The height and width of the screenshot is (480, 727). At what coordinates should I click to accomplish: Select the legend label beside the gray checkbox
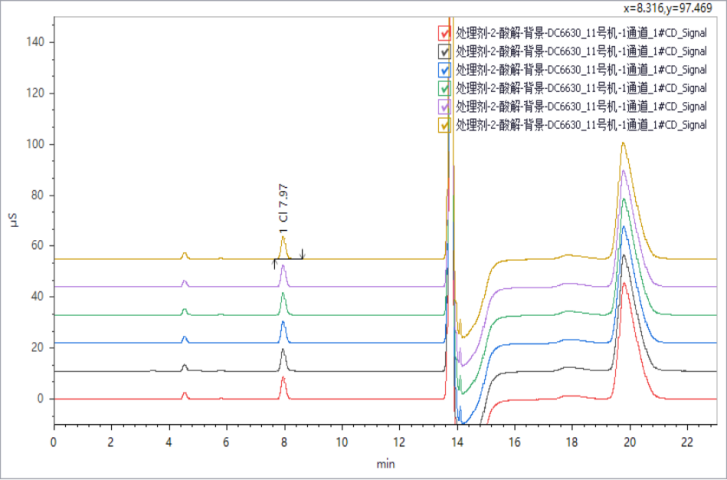coord(581,51)
